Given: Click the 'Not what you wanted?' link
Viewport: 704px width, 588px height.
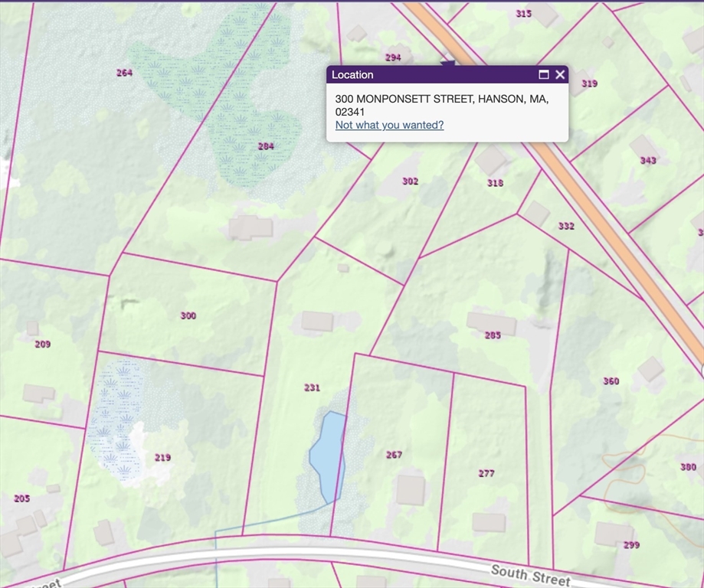Looking at the screenshot, I should click(389, 125).
